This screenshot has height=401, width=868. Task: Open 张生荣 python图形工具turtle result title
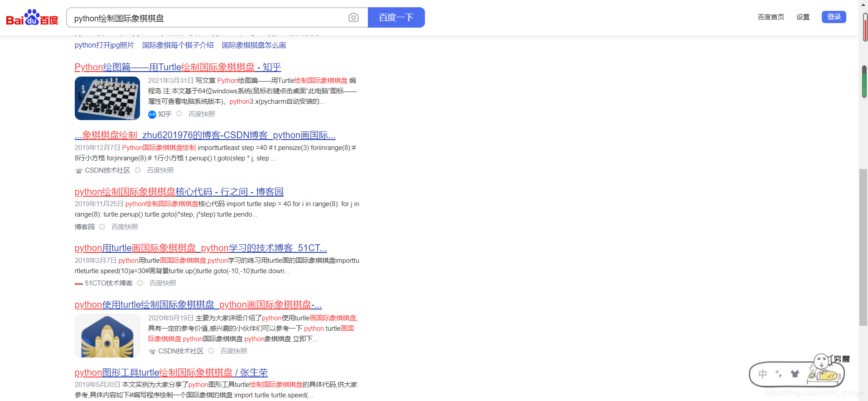tap(171, 372)
